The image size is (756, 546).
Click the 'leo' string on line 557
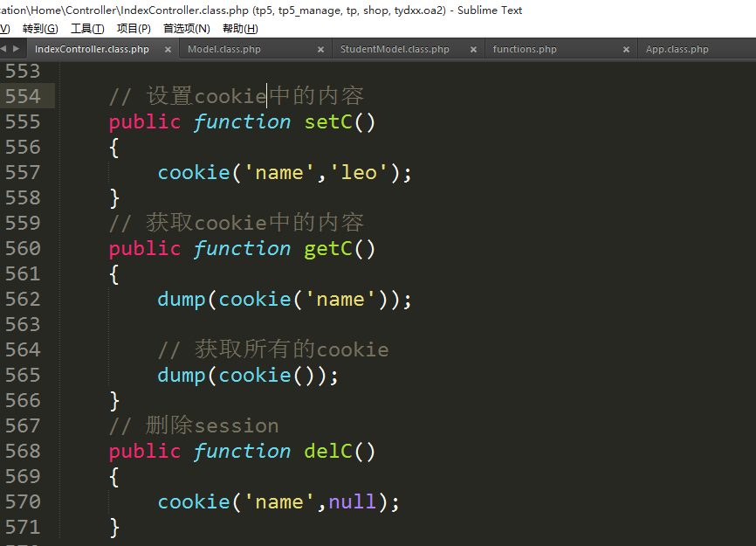pyautogui.click(x=358, y=172)
